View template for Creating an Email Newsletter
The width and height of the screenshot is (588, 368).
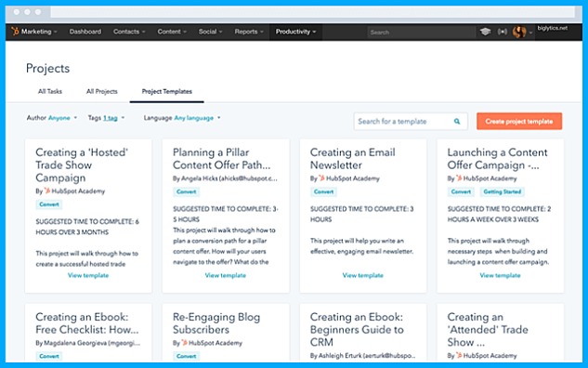[362, 275]
